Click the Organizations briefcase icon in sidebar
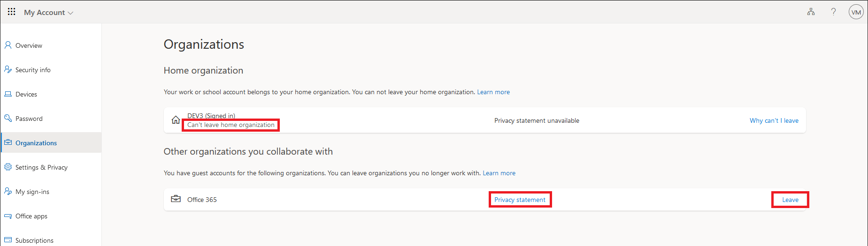868x246 pixels. coord(8,143)
